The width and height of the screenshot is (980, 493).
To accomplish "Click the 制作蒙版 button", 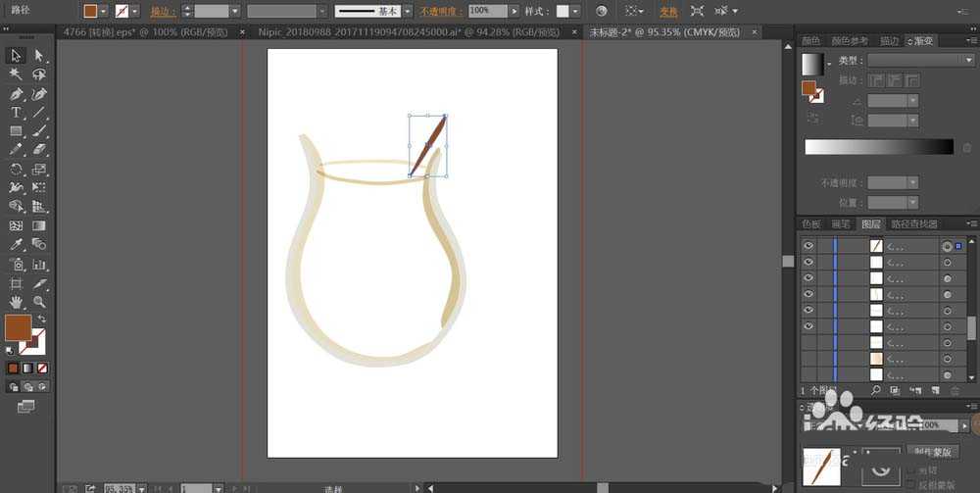I will point(932,451).
